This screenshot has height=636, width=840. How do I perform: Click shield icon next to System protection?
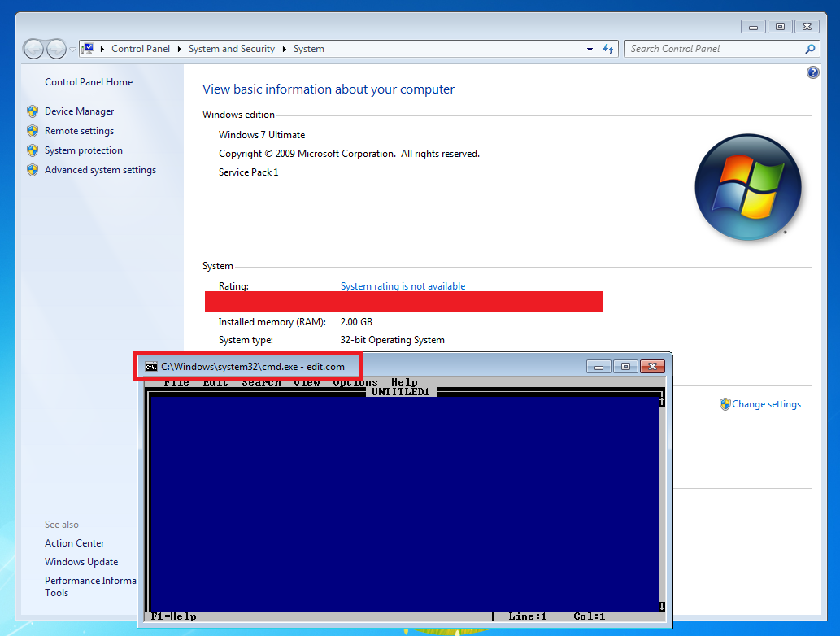33,150
